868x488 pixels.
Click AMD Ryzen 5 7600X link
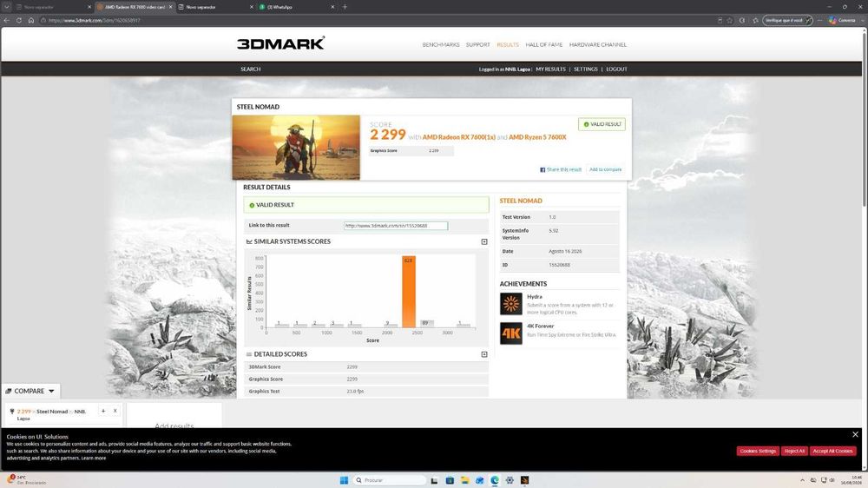(x=537, y=137)
